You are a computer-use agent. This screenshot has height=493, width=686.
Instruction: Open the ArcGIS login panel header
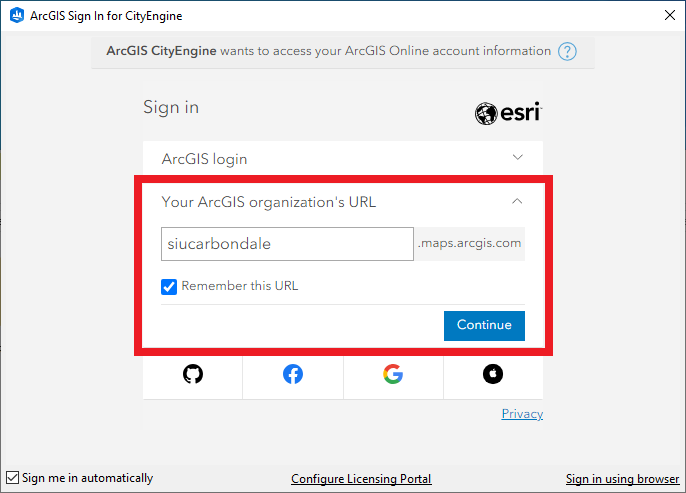204,159
